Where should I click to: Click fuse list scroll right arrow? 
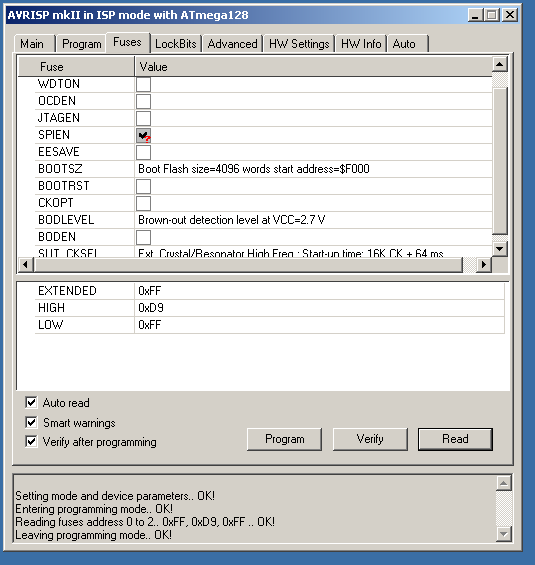tap(484, 265)
